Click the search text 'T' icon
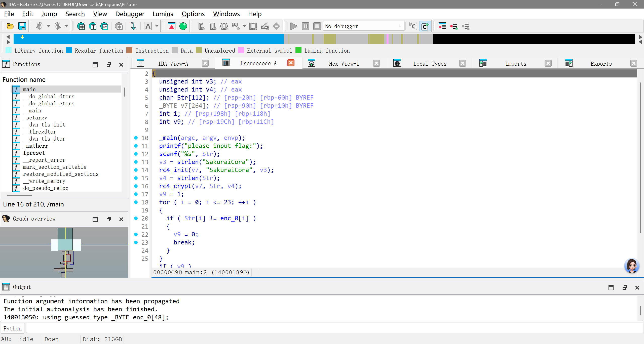 [93, 26]
